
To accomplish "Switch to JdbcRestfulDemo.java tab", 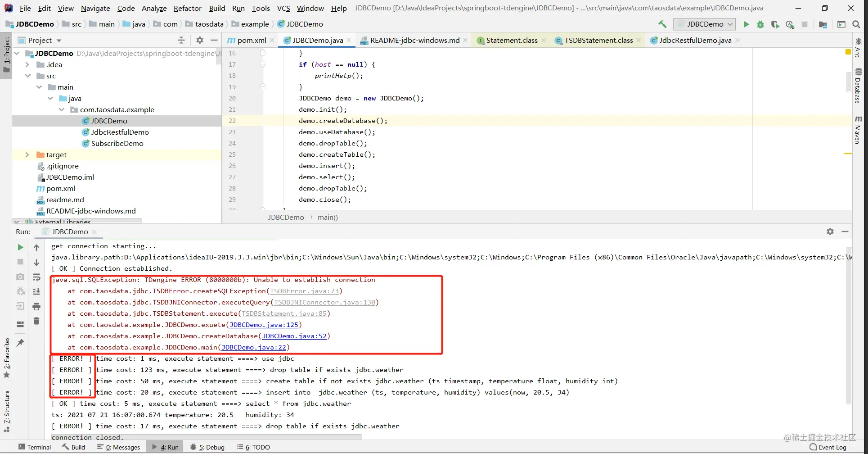I will [695, 40].
